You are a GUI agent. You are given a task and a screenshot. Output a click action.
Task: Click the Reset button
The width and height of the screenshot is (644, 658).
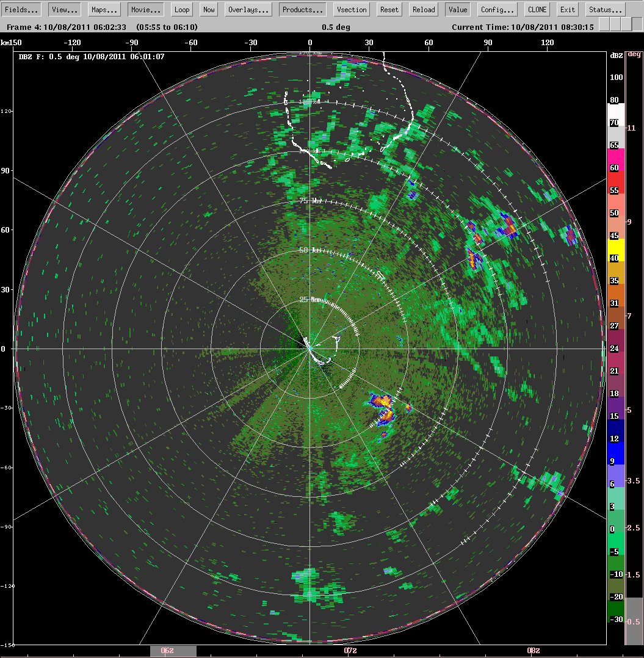tap(389, 10)
